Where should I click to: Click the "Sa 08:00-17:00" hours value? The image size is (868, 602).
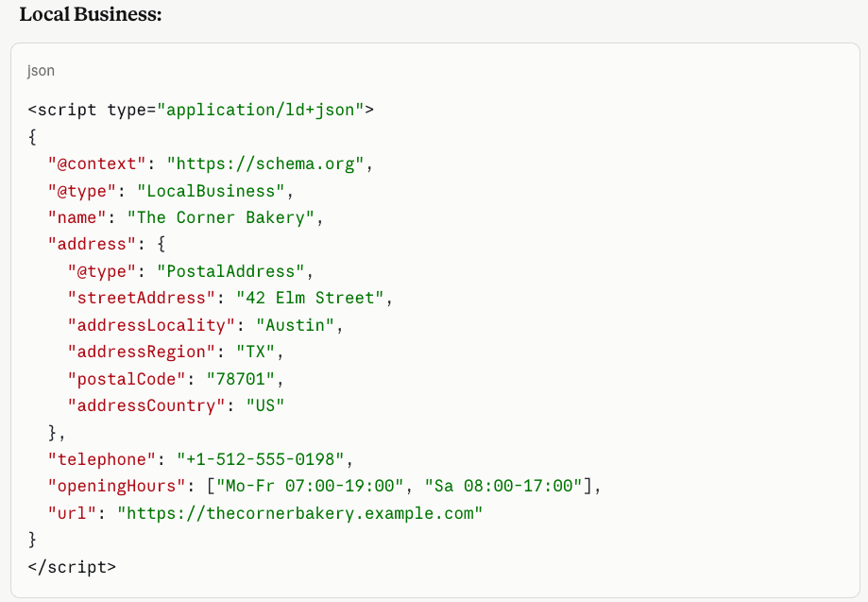(503, 486)
